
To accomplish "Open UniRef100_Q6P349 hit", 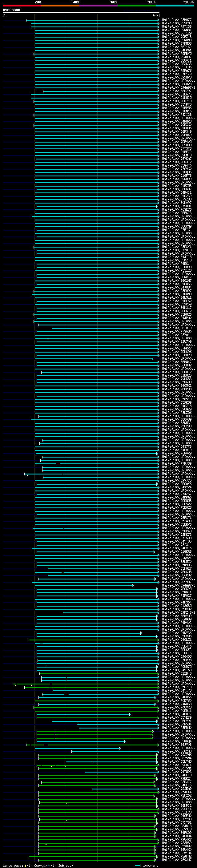I will (177, 131).
